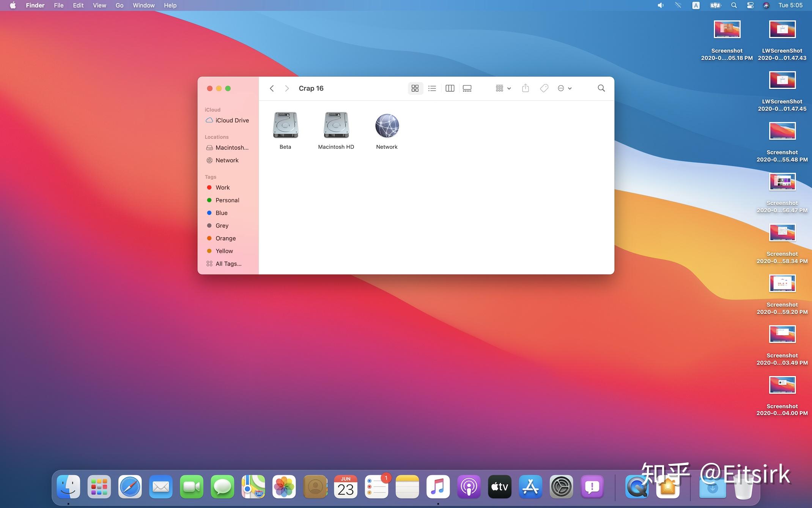Click the Share toolbar icon
812x508 pixels.
pos(525,88)
